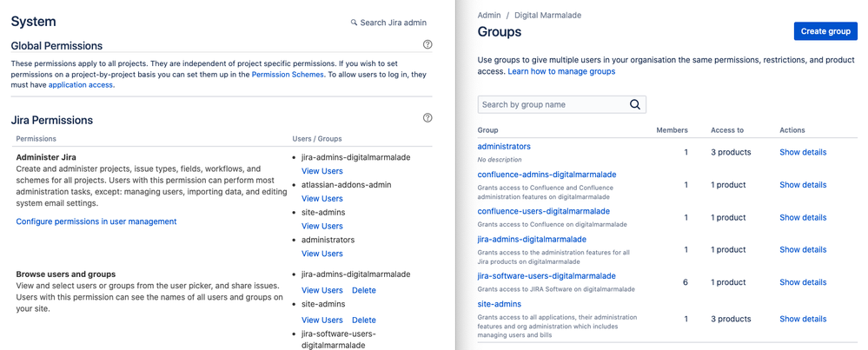The width and height of the screenshot is (868, 350).
Task: Click the magnifier icon in group search
Action: click(635, 104)
